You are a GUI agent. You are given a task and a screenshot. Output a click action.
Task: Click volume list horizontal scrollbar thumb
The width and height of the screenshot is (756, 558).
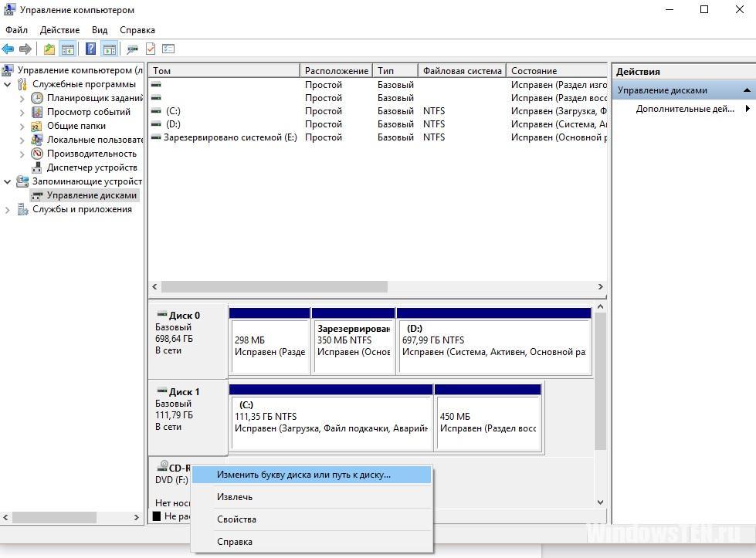[x=274, y=286]
